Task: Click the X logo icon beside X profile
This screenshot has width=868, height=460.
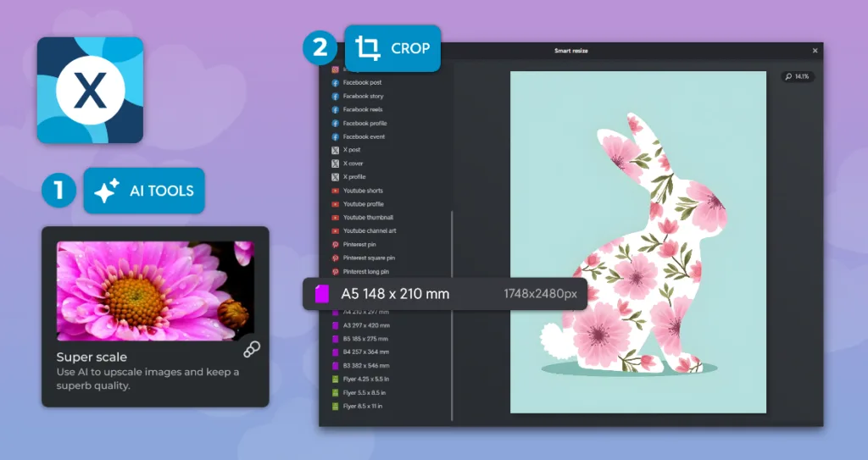Action: 335,177
